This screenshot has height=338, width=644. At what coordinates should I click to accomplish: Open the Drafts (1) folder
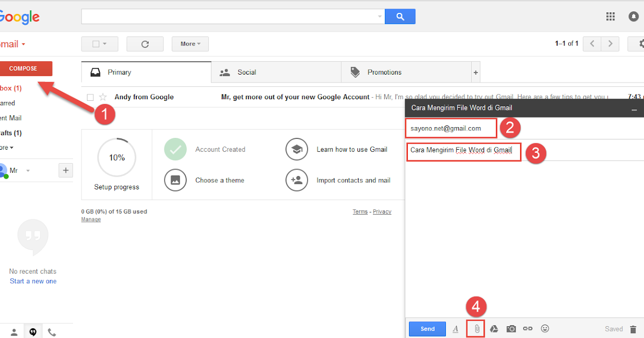11,133
